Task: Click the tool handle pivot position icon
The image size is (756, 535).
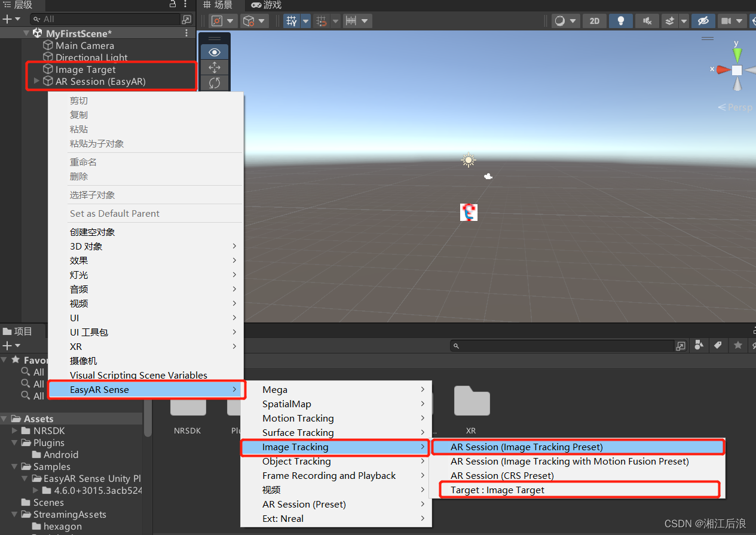Action: 217,21
